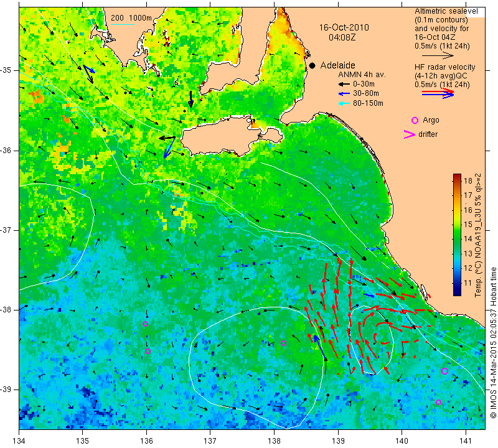Select the time stamp 04:08Z
The width and height of the screenshot is (498, 448).
click(342, 37)
